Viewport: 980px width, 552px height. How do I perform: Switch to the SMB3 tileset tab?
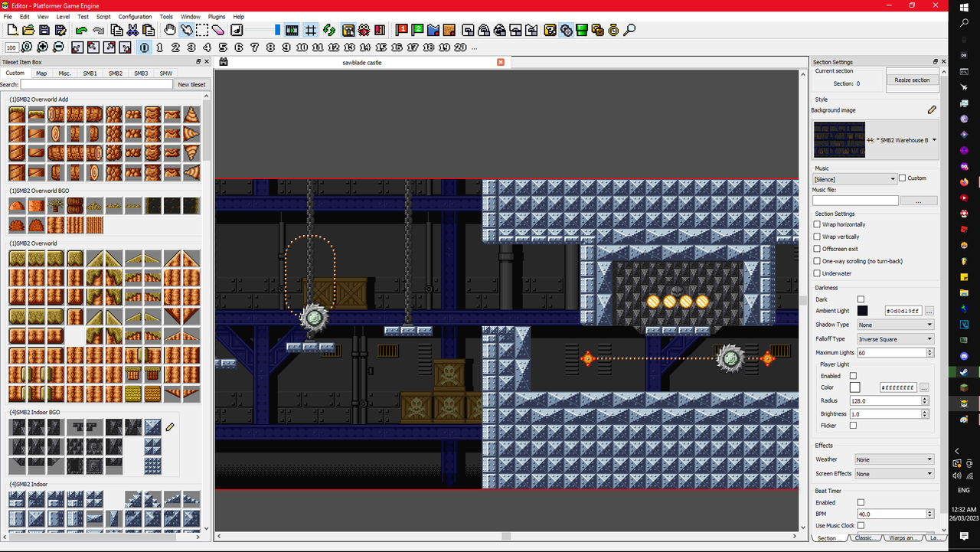141,73
